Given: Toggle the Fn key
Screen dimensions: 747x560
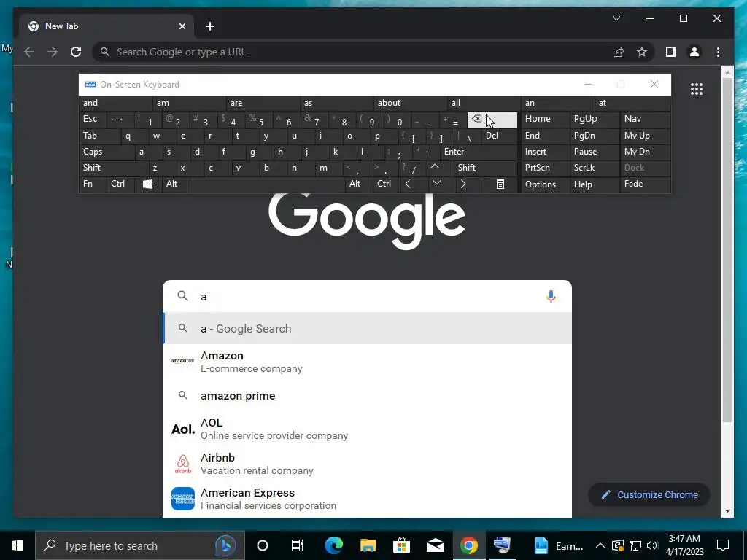Looking at the screenshot, I should [x=93, y=184].
